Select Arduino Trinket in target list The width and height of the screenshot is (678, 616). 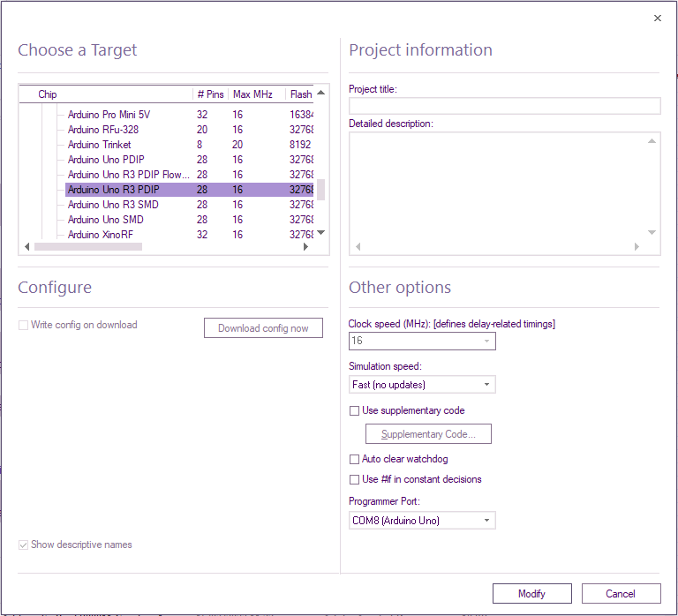pyautogui.click(x=99, y=145)
